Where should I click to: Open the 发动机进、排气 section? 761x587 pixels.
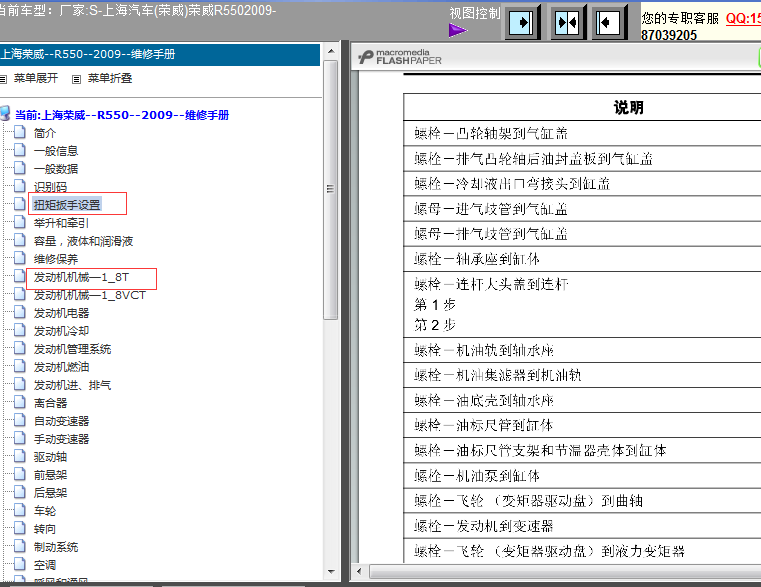tap(72, 385)
